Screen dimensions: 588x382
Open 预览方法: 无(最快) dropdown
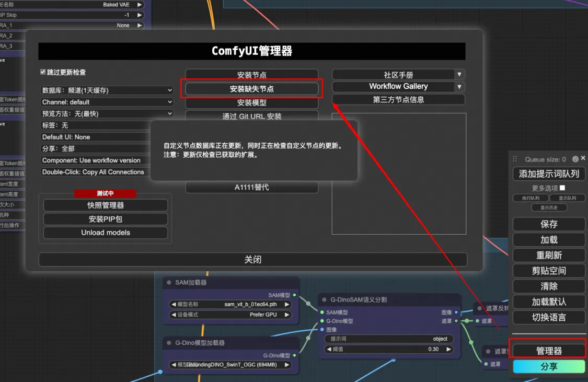click(107, 113)
